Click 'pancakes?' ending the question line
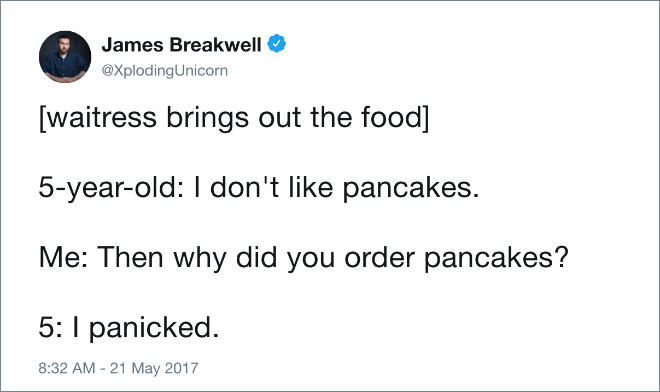This screenshot has height=392, width=660. (x=496, y=258)
